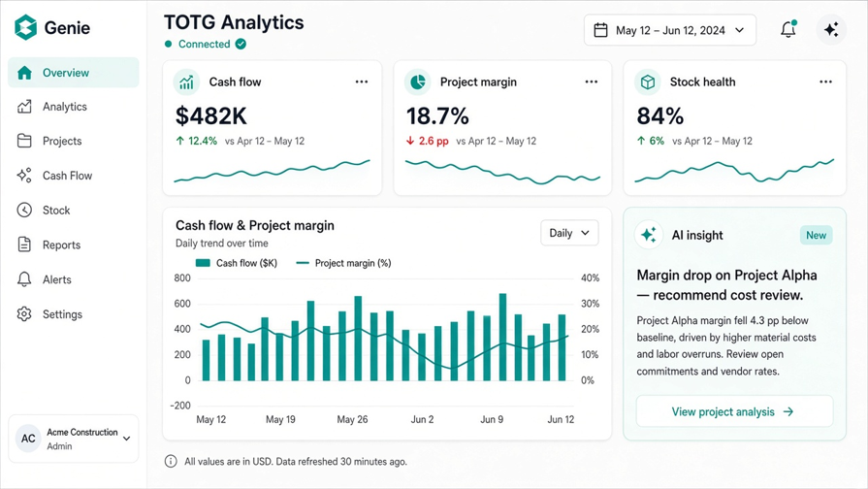The height and width of the screenshot is (489, 868).
Task: Open Reports page from sidebar
Action: pyautogui.click(x=74, y=244)
